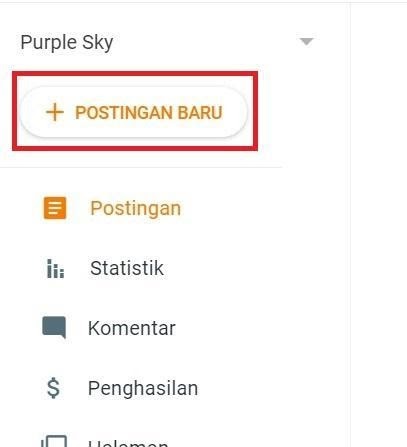407x447 pixels.
Task: Click the red highlight border around new post button
Action: (x=135, y=74)
